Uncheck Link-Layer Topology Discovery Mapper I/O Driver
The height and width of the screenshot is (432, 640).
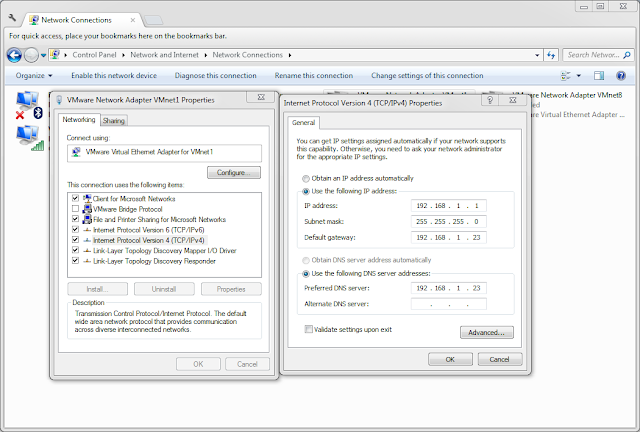click(x=75, y=250)
